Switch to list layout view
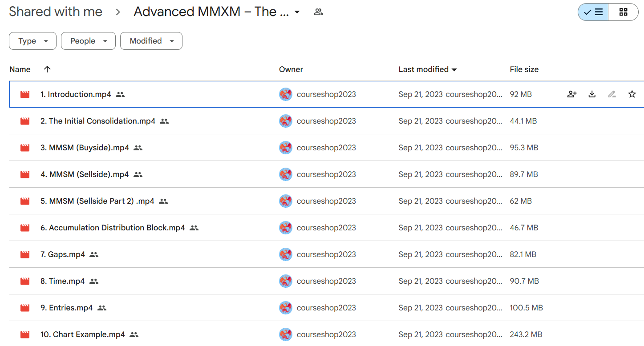The height and width of the screenshot is (346, 644). 593,12
